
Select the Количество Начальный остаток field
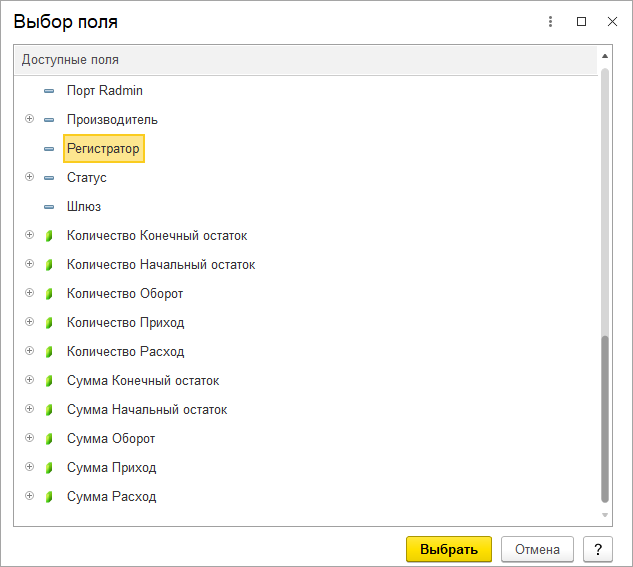tap(160, 265)
